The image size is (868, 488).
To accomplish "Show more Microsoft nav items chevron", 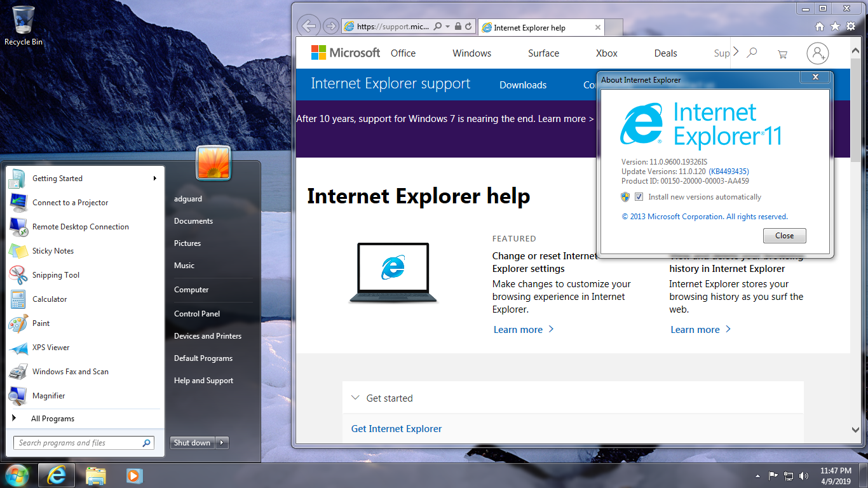I will [x=736, y=51].
